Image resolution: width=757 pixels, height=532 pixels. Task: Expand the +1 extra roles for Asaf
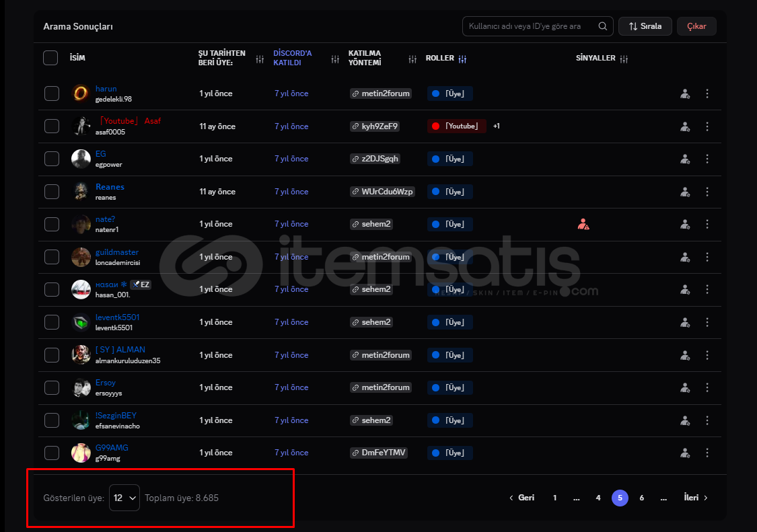pos(497,126)
